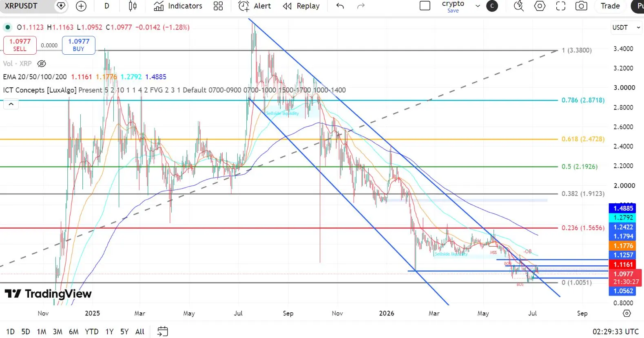Click the 0.0000 spread value

(x=49, y=45)
